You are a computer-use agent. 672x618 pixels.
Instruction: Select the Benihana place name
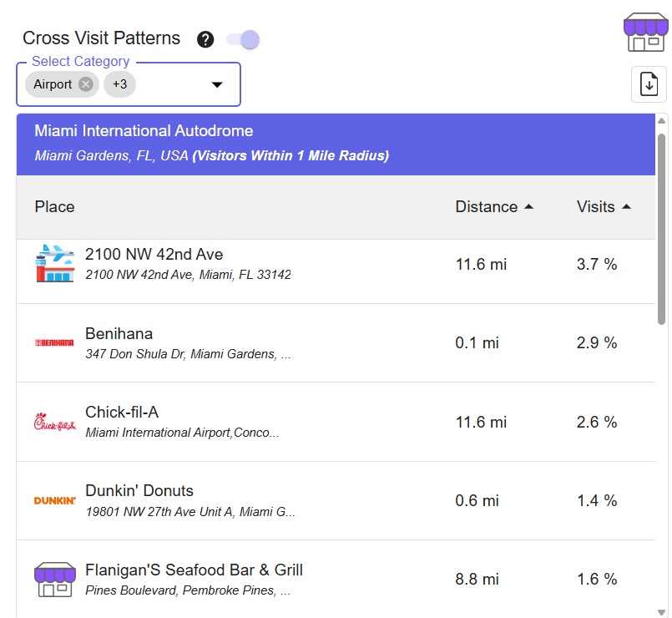[x=119, y=334]
